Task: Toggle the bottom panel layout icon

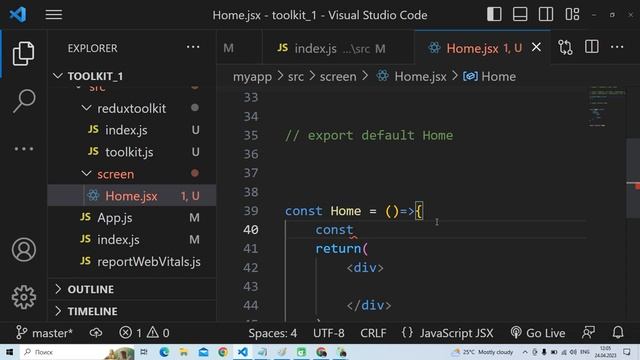Action: tap(520, 14)
